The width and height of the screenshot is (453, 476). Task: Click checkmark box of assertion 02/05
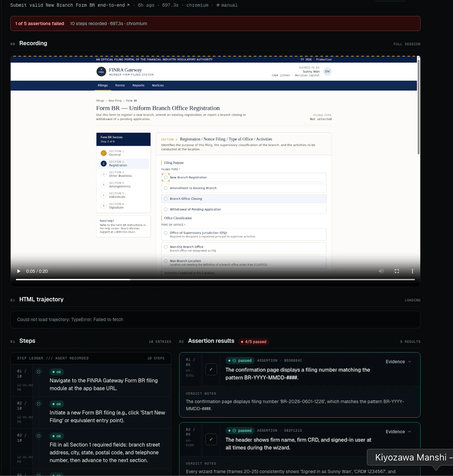tap(211, 439)
